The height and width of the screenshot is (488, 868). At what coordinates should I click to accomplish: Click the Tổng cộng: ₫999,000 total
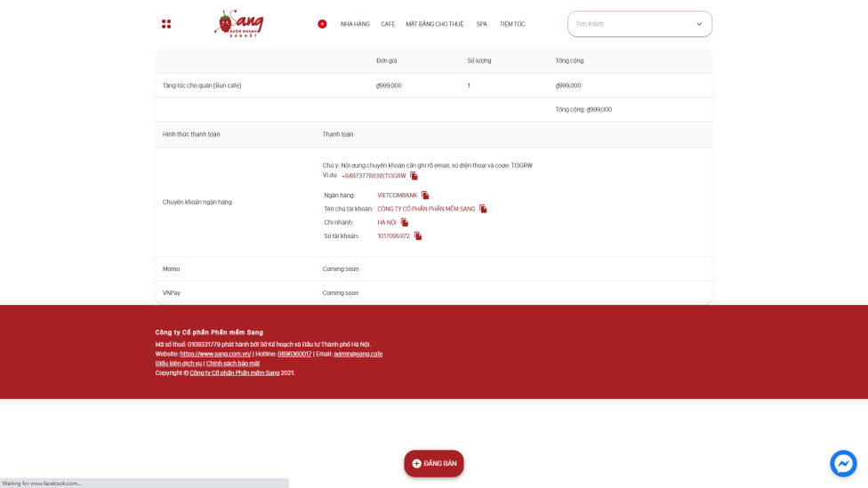(583, 109)
